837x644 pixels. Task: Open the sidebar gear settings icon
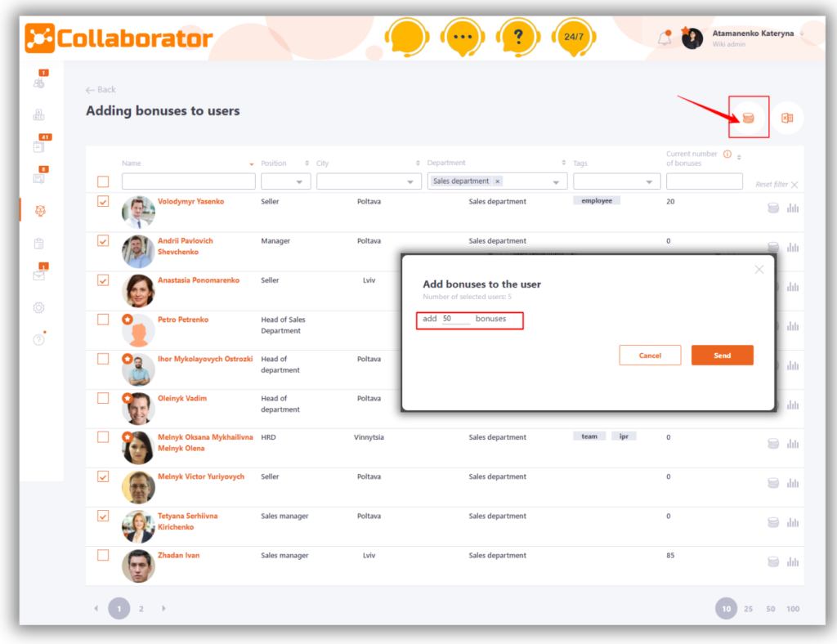(39, 308)
